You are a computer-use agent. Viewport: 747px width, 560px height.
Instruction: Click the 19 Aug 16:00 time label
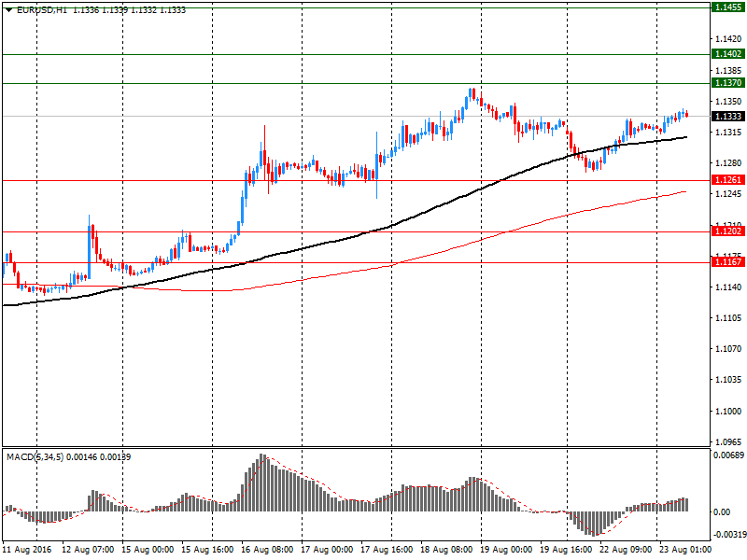[x=566, y=550]
